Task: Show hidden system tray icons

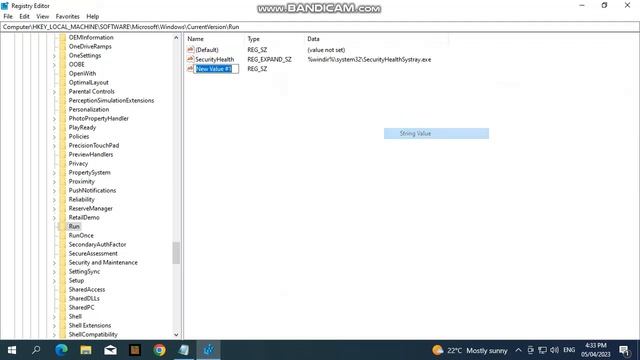Action: 518,350
